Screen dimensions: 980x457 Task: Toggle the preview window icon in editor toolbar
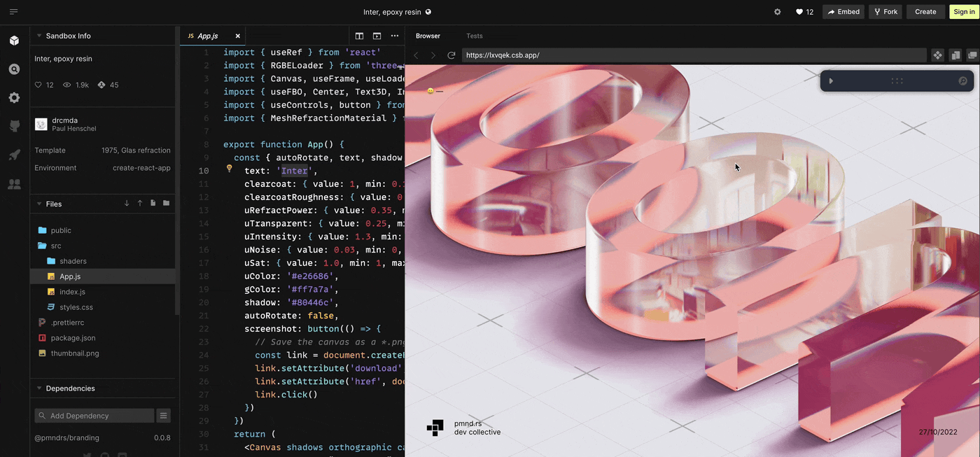click(x=377, y=36)
